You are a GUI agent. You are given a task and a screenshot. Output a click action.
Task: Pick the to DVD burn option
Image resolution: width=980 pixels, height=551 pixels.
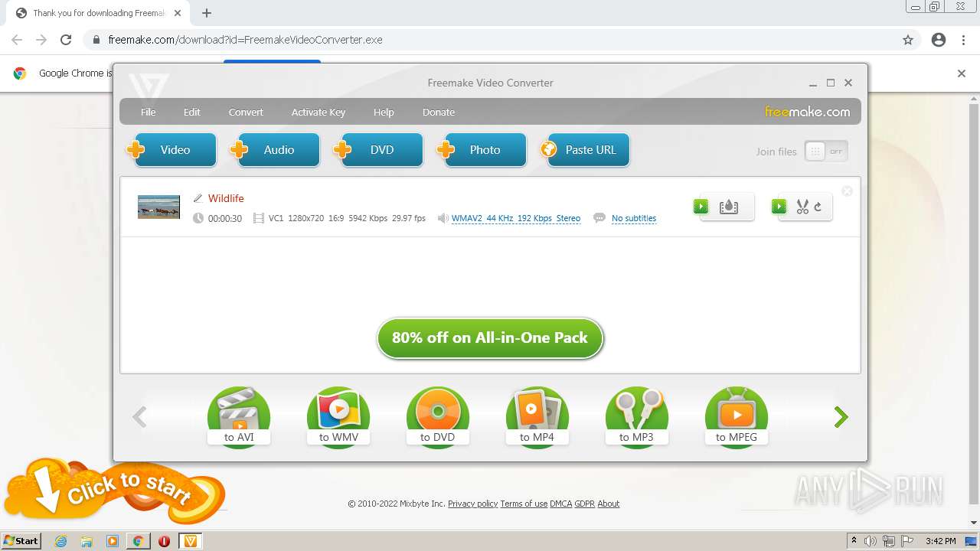click(438, 417)
